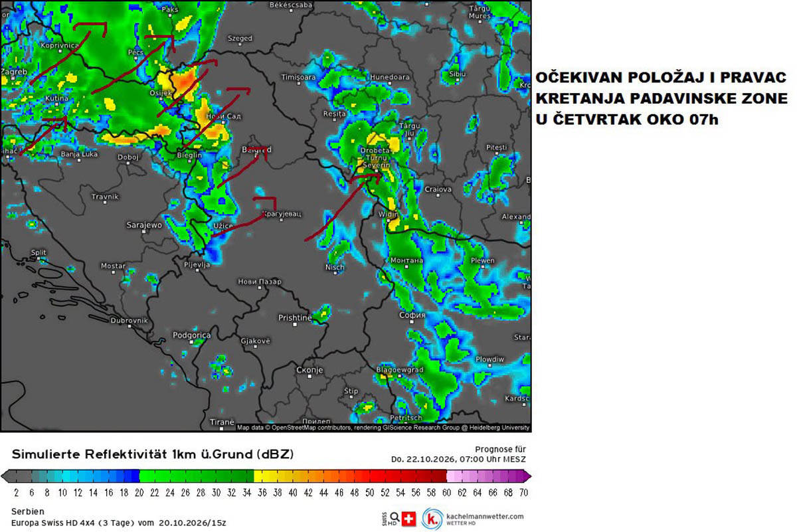Click the legend value 34
The height and width of the screenshot is (532, 797).
[x=246, y=493]
